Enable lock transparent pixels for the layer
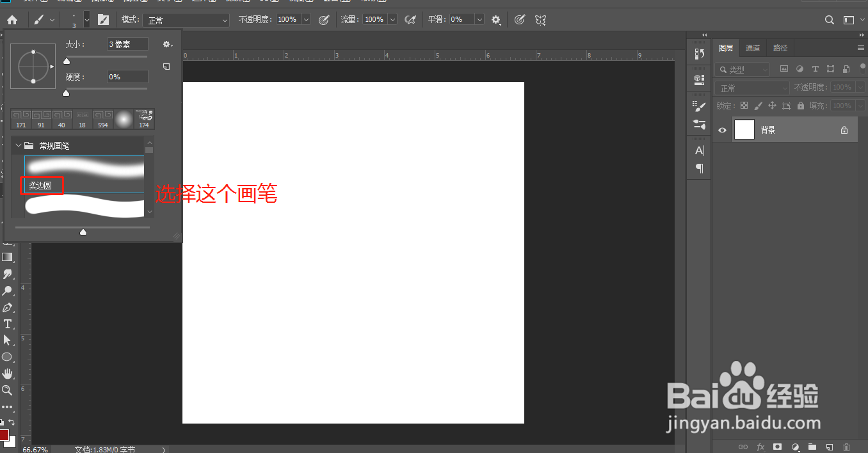 click(x=744, y=105)
